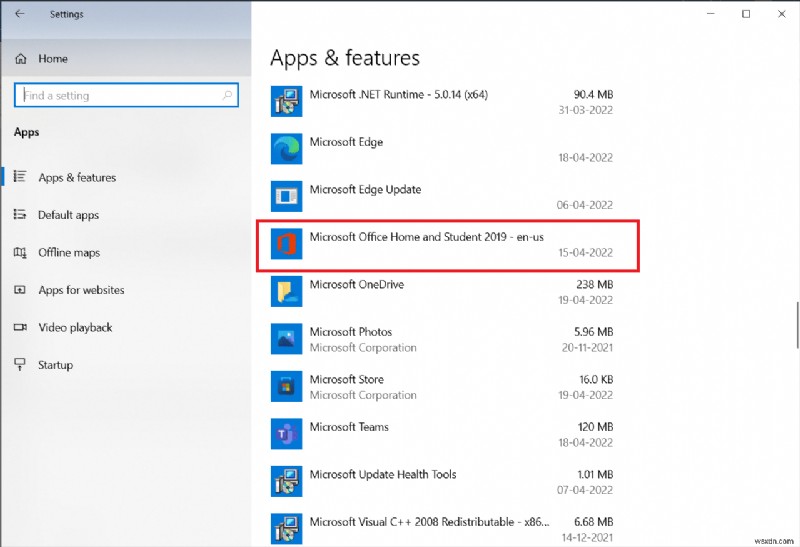Screen dimensions: 800x547
Task: Click the Update Health Tools icon
Action: click(286, 481)
